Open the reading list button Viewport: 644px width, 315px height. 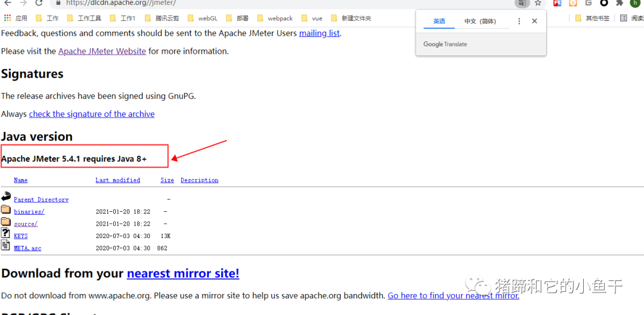(631, 18)
